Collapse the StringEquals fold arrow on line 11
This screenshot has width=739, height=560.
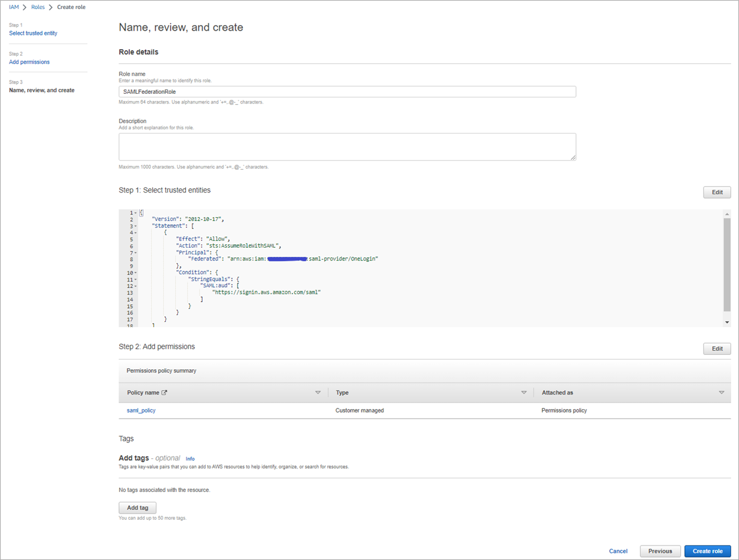136,279
